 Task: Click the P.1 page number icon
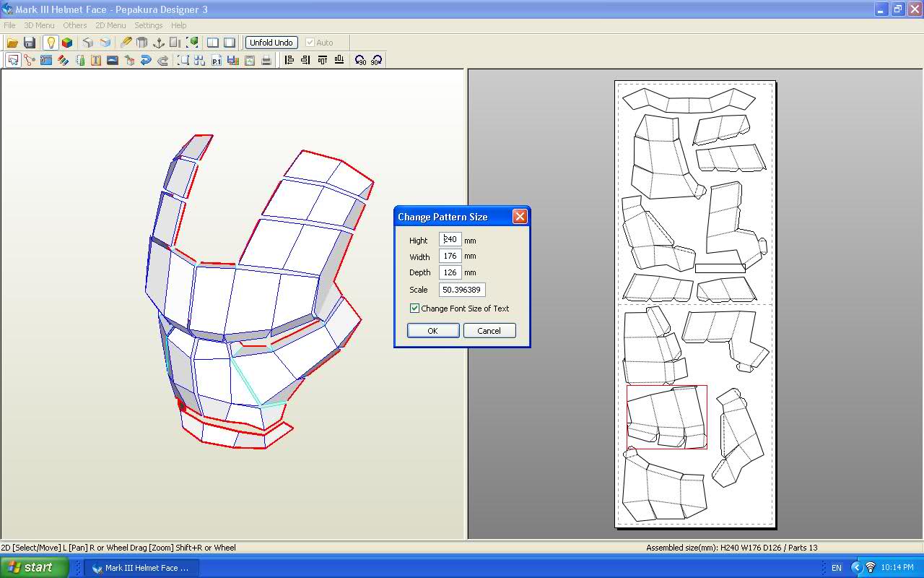click(217, 61)
